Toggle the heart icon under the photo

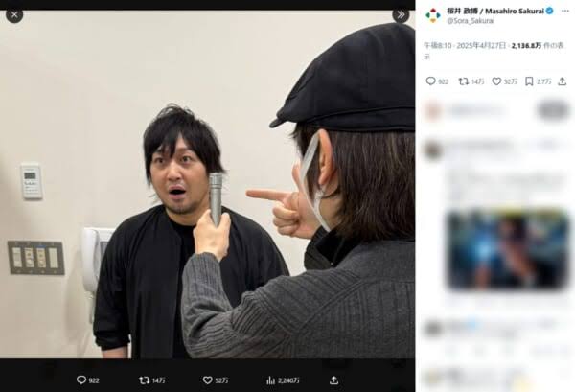pos(208,380)
